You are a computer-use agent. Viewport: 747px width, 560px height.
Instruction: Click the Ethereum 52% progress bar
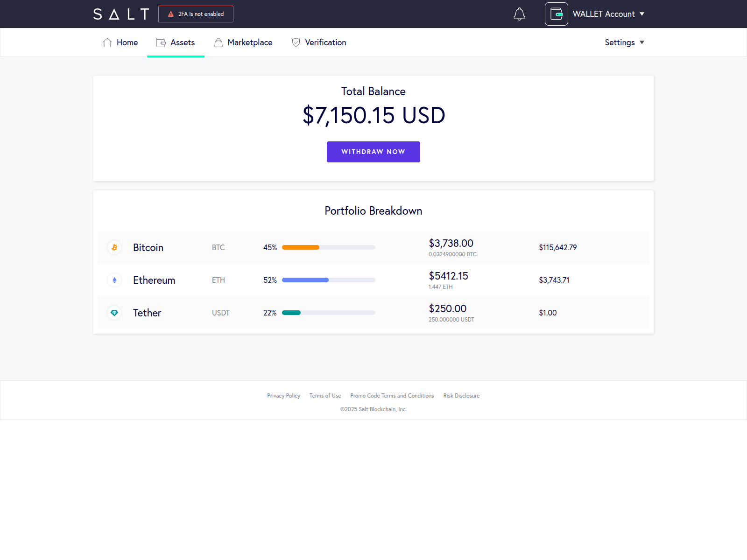point(329,280)
